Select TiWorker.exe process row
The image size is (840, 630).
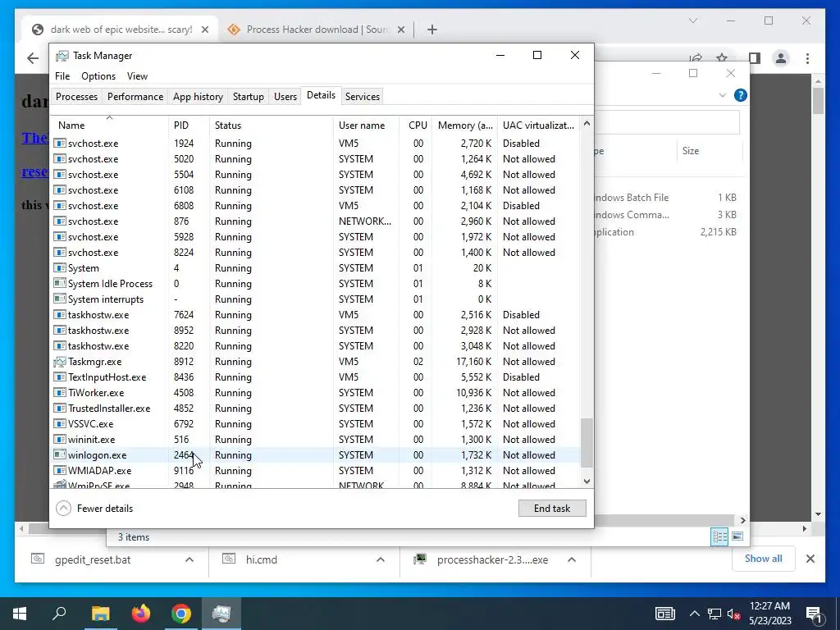click(x=315, y=393)
